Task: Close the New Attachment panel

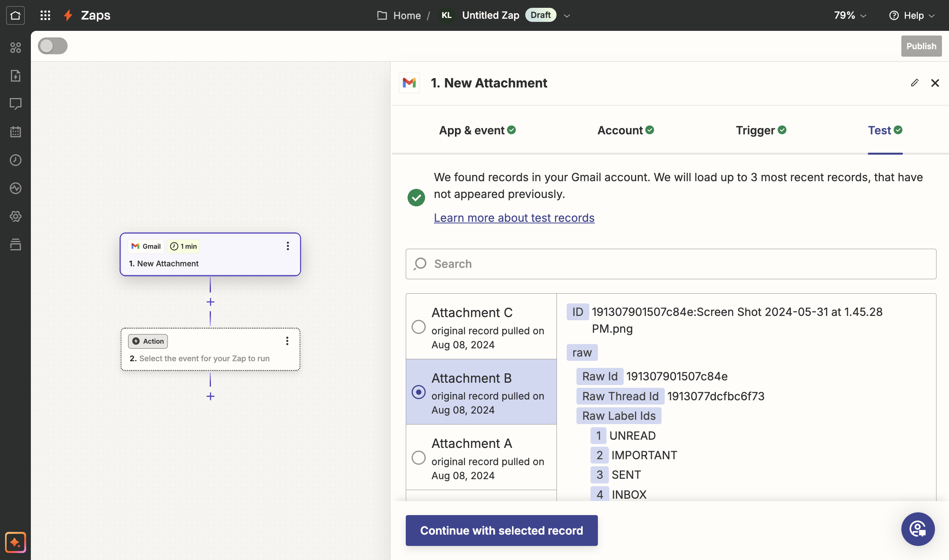Action: tap(935, 83)
